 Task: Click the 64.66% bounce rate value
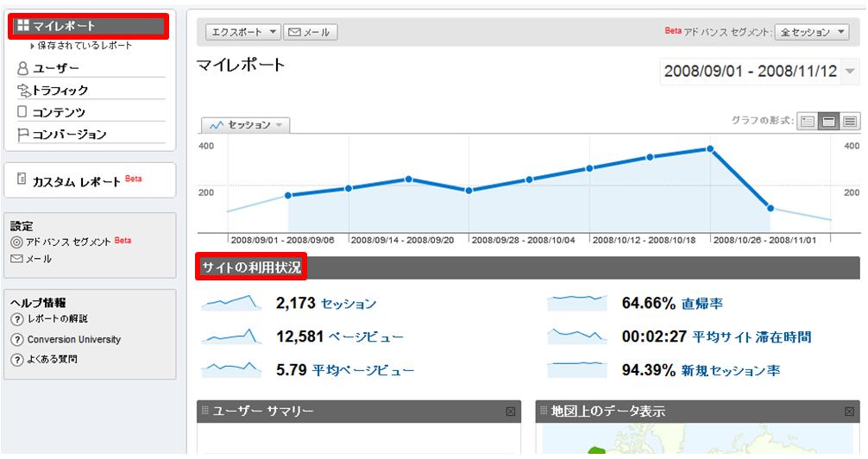tap(648, 304)
